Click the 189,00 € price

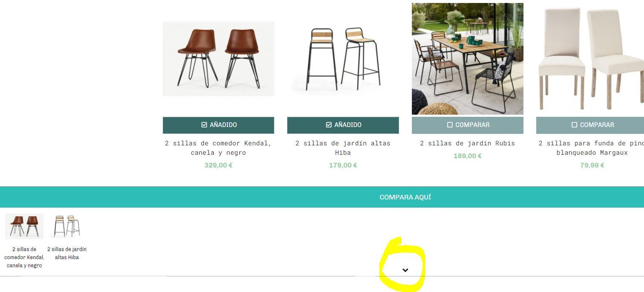[x=468, y=156]
